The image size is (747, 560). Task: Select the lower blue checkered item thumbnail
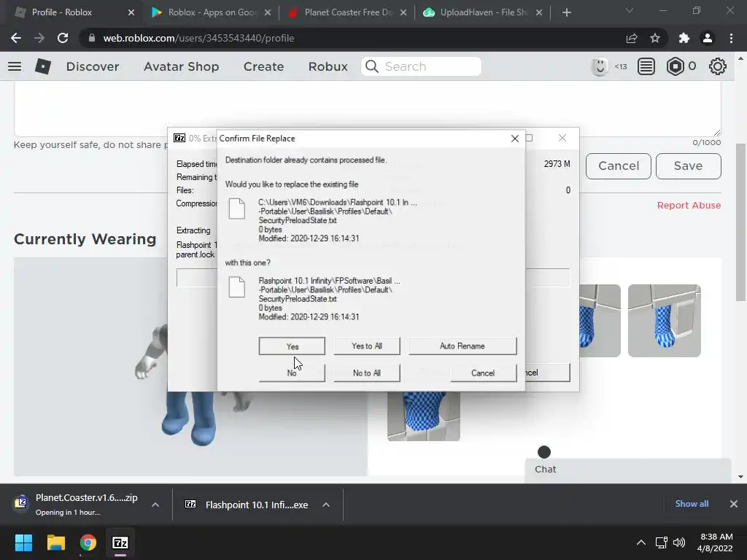coord(424,416)
